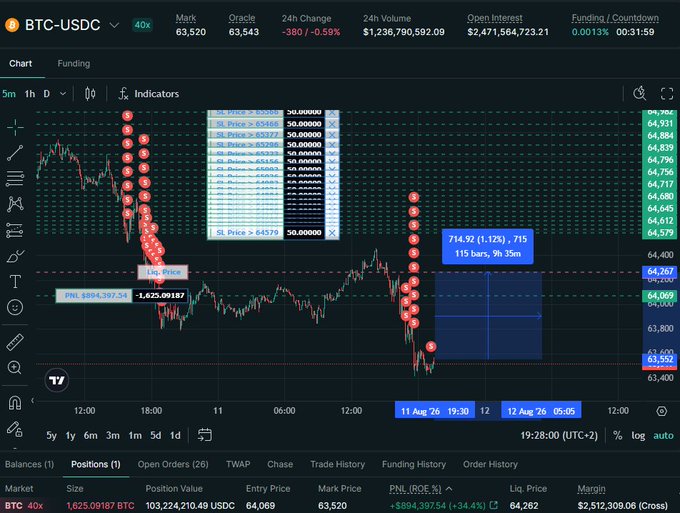
Task: Cancel the SL Price > 64579 order
Action: (332, 233)
